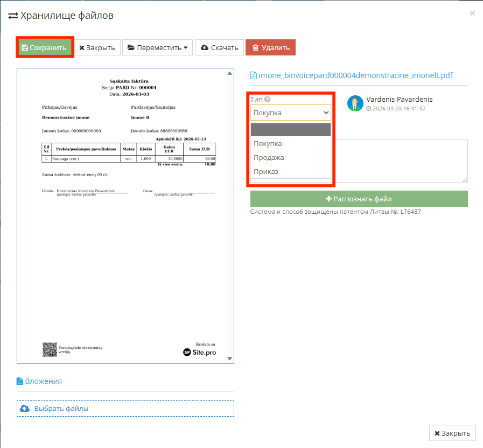The width and height of the screenshot is (483, 448).
Task: Download file with Скачать button
Action: tap(219, 47)
